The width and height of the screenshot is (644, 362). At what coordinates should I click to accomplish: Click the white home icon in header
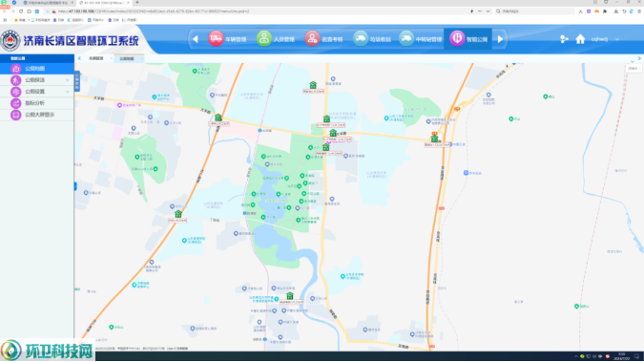coord(580,39)
